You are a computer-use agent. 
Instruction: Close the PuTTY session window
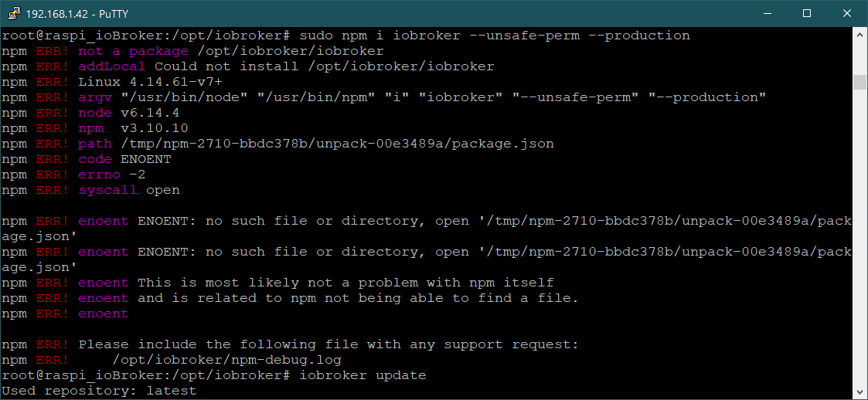tap(846, 12)
